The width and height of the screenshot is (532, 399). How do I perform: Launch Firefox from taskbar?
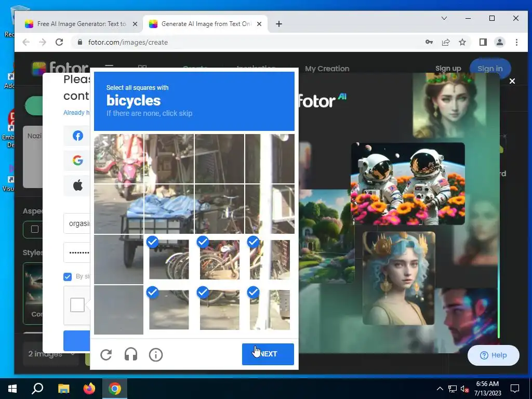(89, 389)
